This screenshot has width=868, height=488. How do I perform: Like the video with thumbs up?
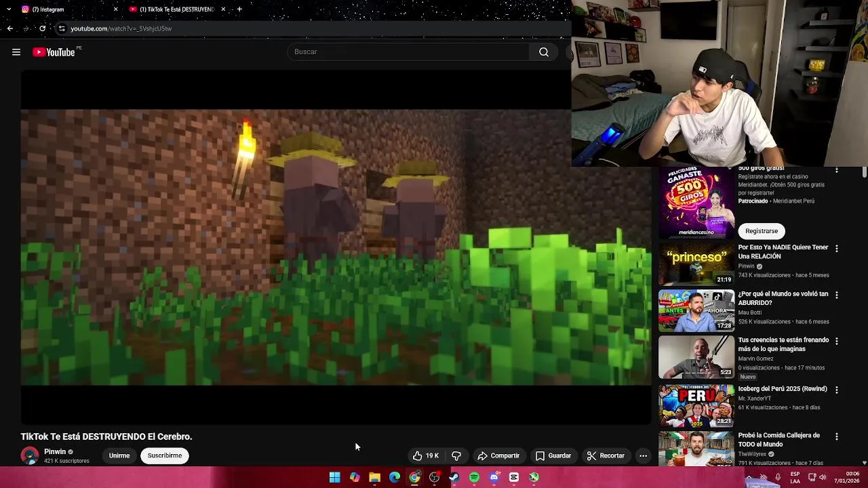coord(426,455)
